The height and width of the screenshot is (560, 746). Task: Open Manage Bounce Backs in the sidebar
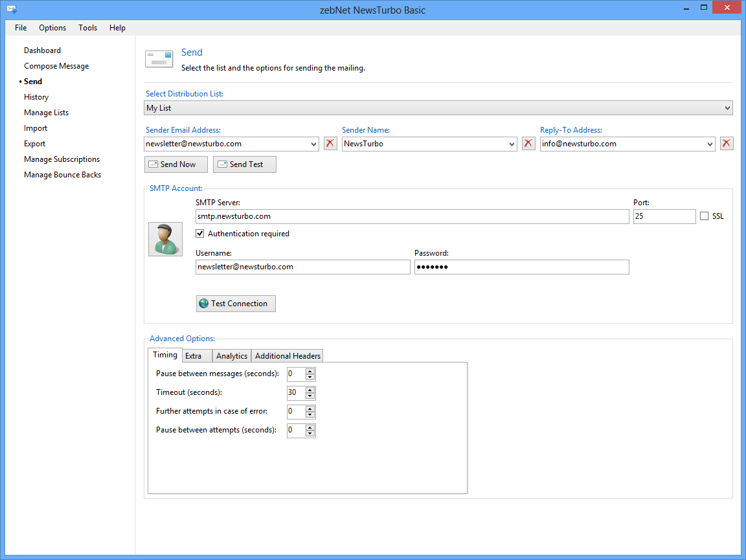click(62, 175)
